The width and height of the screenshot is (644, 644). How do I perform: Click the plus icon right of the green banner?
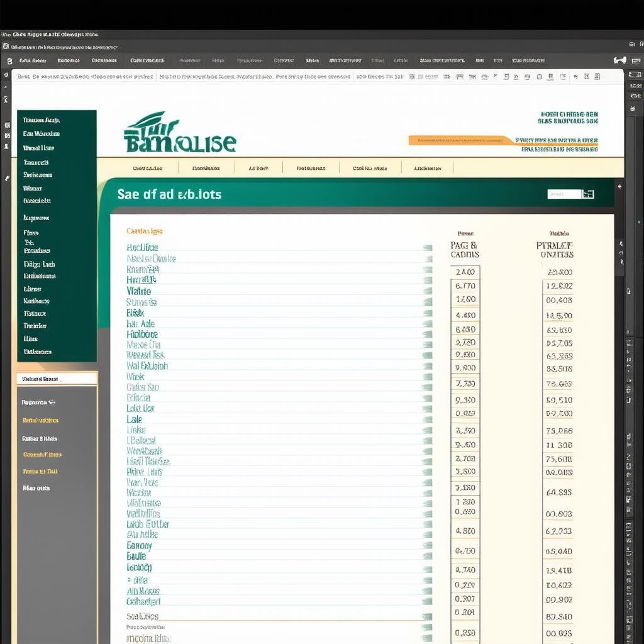(620, 187)
